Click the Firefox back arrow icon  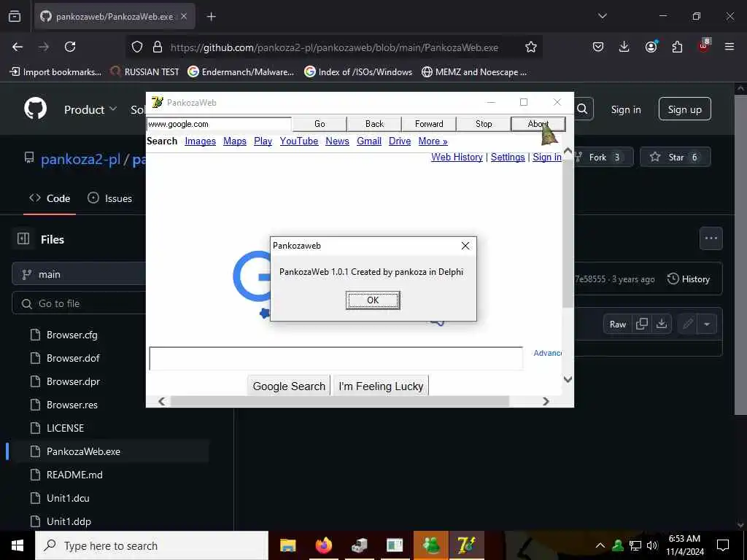coord(18,47)
